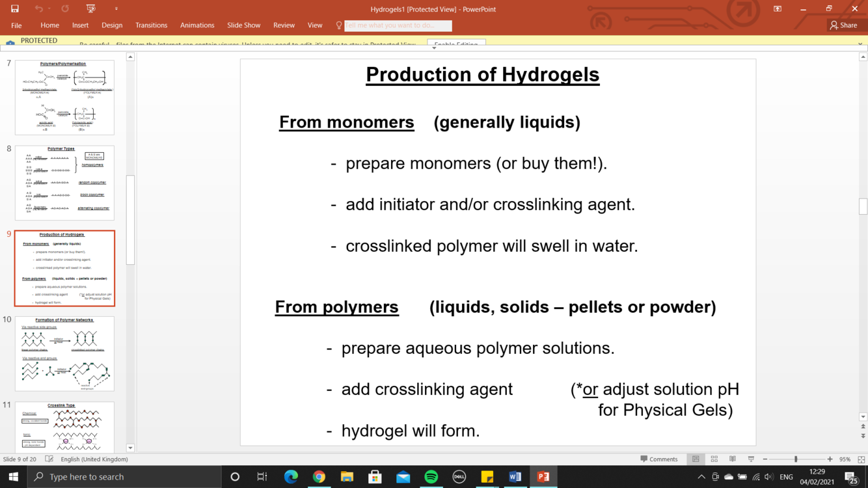
Task: Open Spotify from taskbar
Action: (431, 477)
